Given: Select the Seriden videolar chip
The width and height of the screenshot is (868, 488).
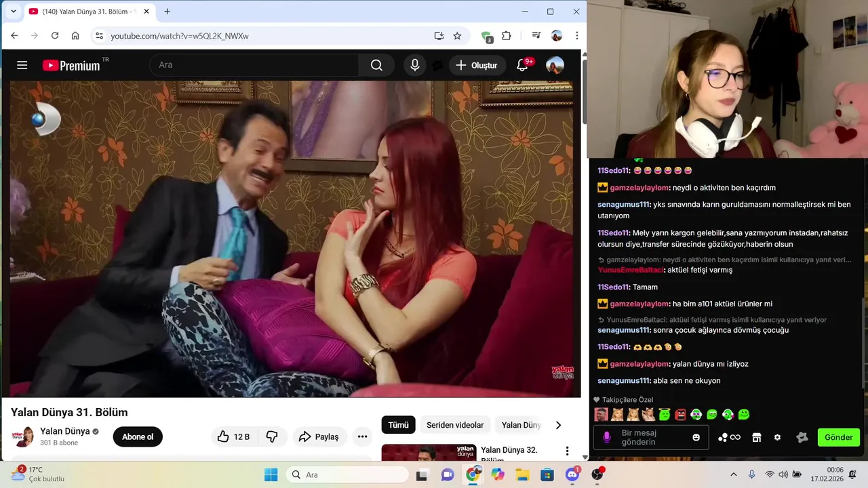Looking at the screenshot, I should (x=455, y=425).
